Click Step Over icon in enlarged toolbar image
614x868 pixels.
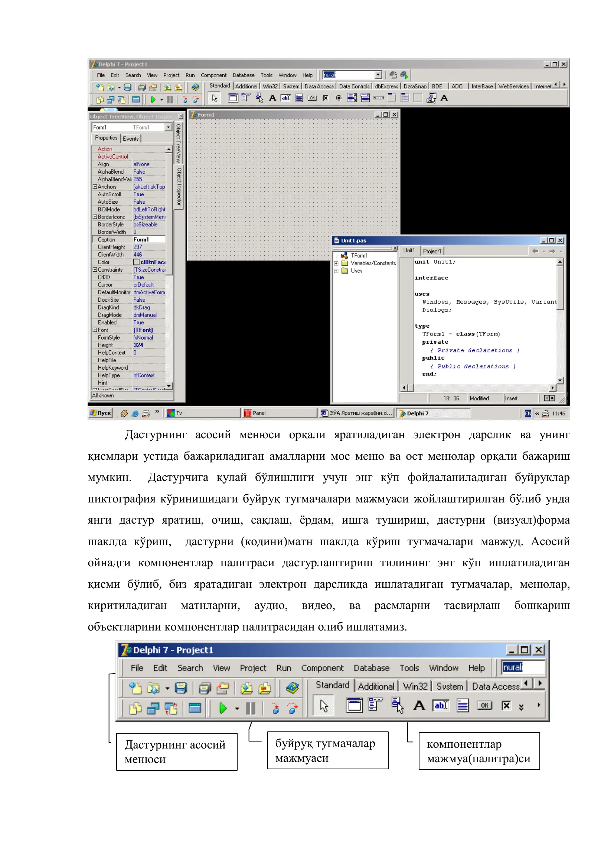[x=292, y=708]
